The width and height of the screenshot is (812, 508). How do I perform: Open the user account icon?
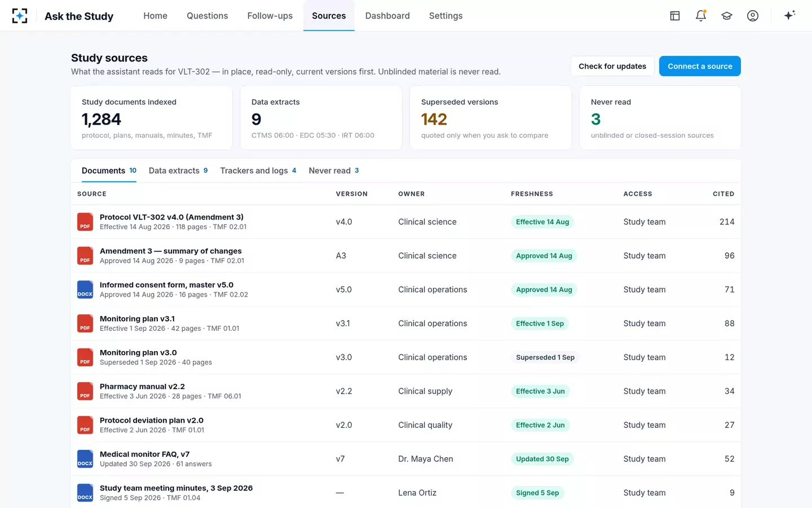(753, 16)
